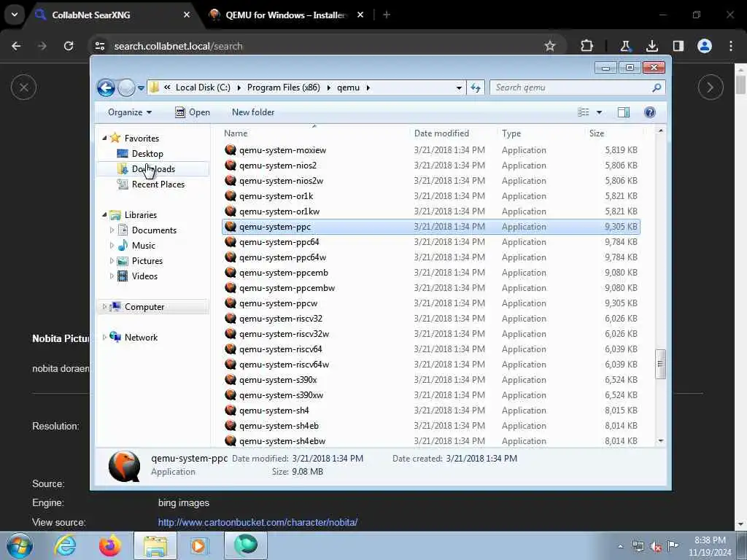Screen dimensions: 747x560
Task: Select Network in navigation pane
Action: click(x=141, y=338)
